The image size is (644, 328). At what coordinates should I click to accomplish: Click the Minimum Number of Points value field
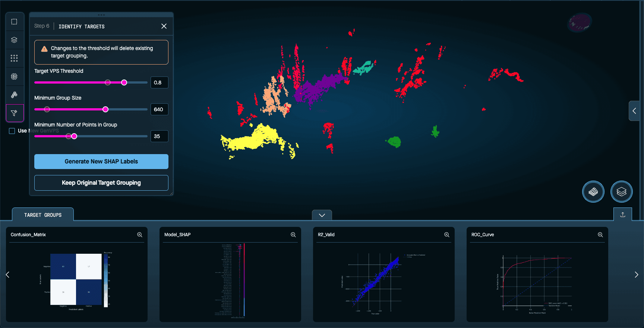tap(160, 136)
